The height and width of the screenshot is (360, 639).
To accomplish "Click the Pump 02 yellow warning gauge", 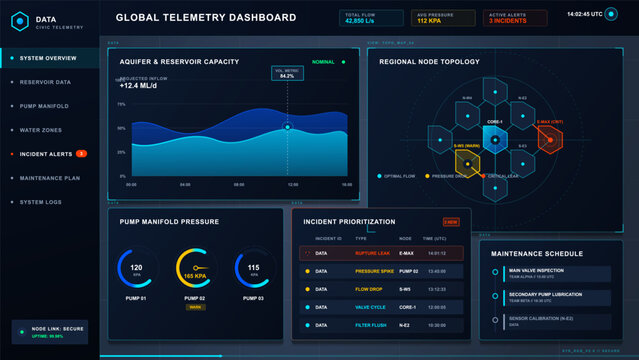I will click(195, 268).
